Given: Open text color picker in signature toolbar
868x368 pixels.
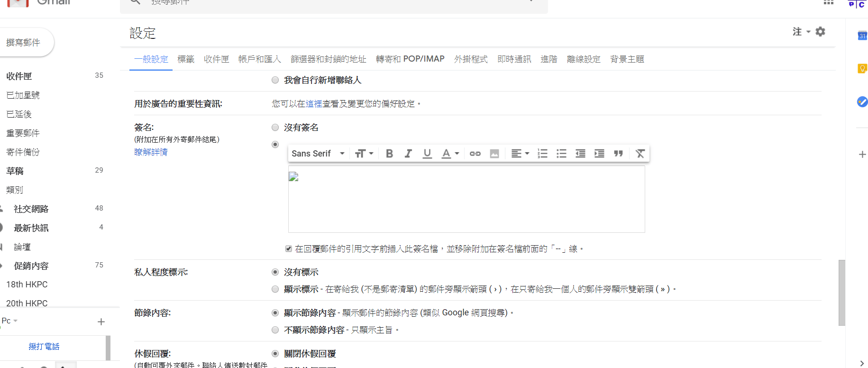Looking at the screenshot, I should tap(450, 154).
